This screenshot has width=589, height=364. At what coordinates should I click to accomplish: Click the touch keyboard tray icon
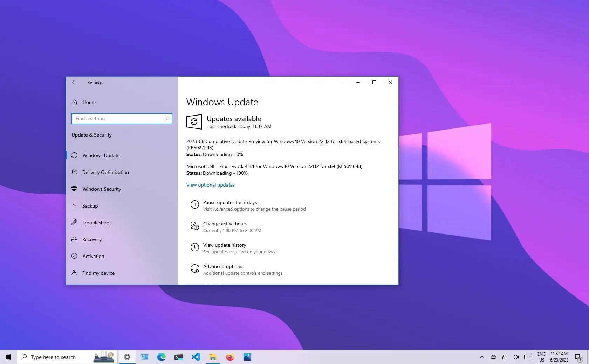(x=528, y=357)
